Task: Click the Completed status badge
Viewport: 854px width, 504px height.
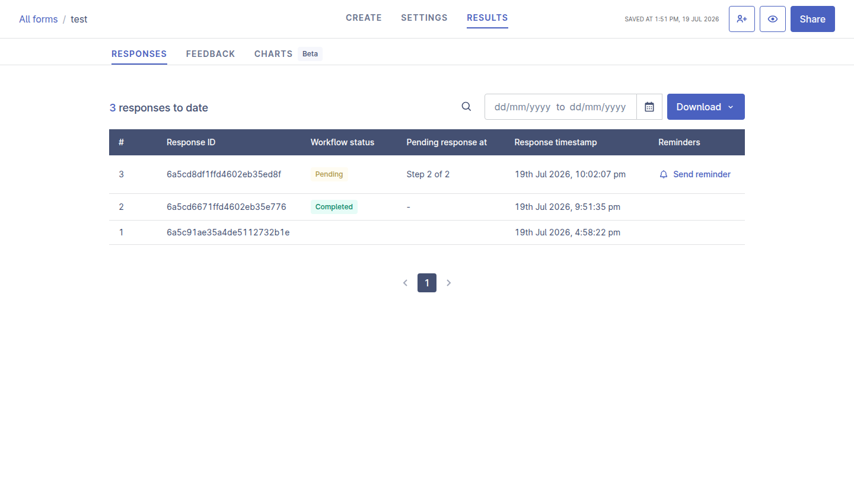Action: click(334, 207)
